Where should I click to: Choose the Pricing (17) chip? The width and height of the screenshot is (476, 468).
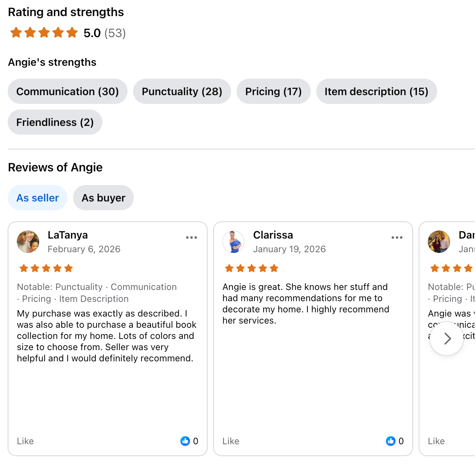pyautogui.click(x=273, y=92)
